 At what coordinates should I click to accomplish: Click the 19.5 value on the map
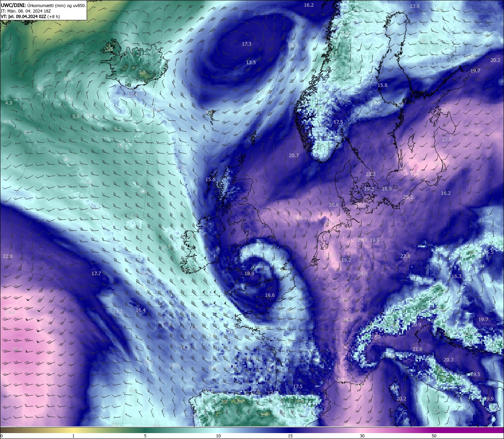475,374
